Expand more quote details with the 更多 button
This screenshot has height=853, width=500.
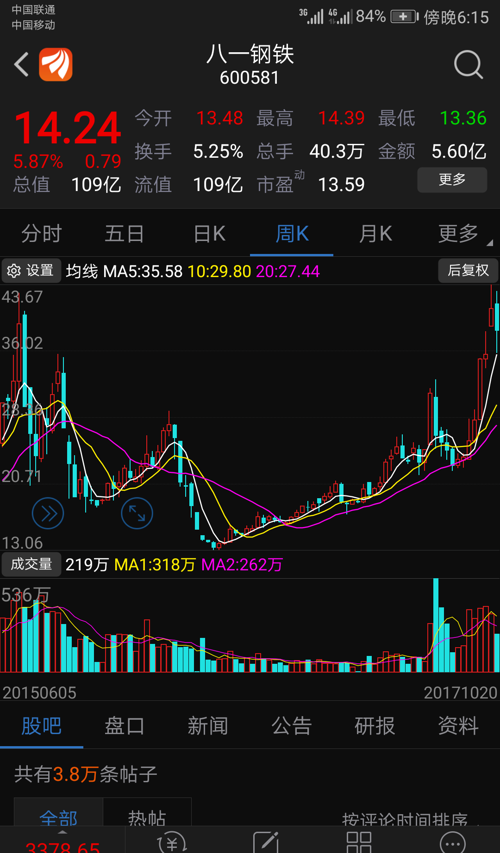click(452, 180)
